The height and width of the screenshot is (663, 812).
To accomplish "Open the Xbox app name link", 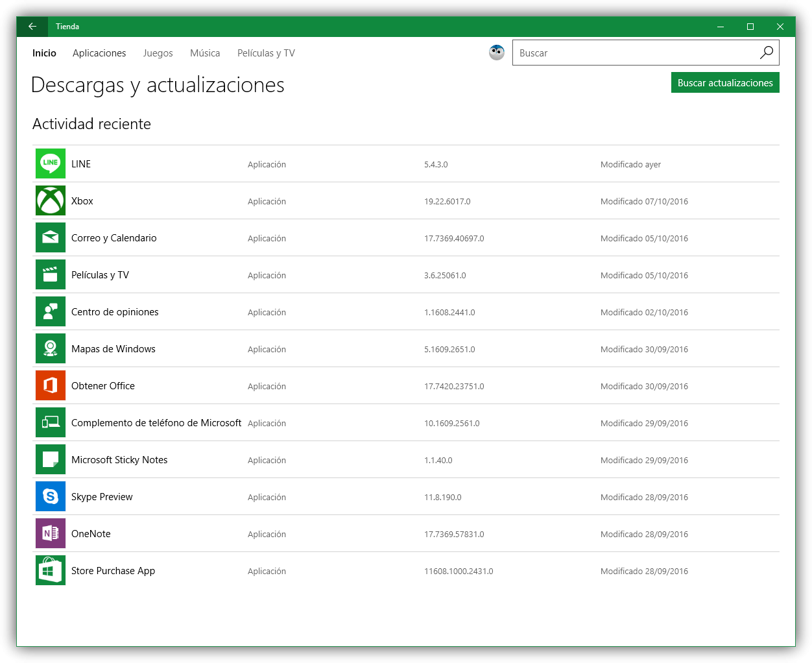I will coord(82,201).
